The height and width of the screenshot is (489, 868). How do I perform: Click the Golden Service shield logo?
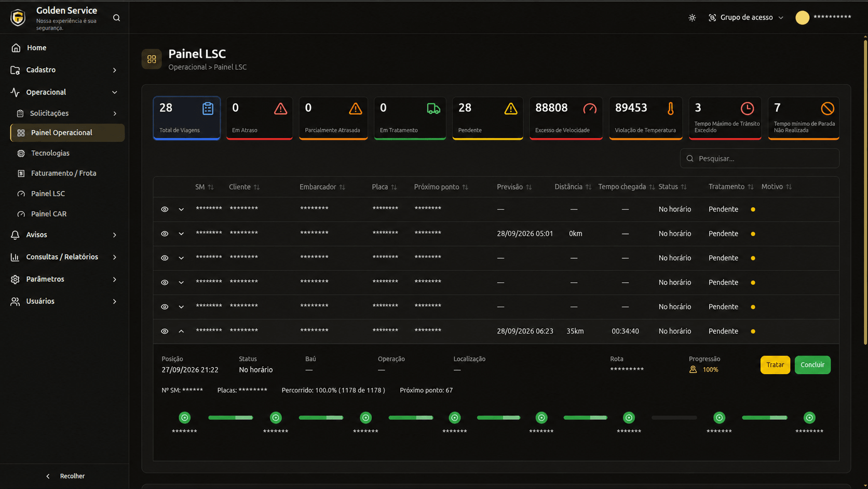coord(18,18)
